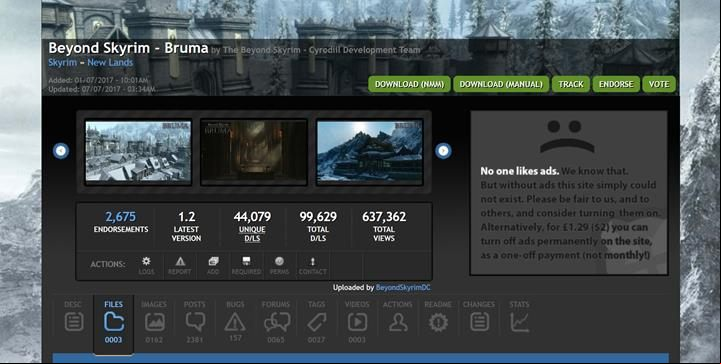Image resolution: width=721 pixels, height=364 pixels.
Task: Show the Stats tab
Action: 520,318
